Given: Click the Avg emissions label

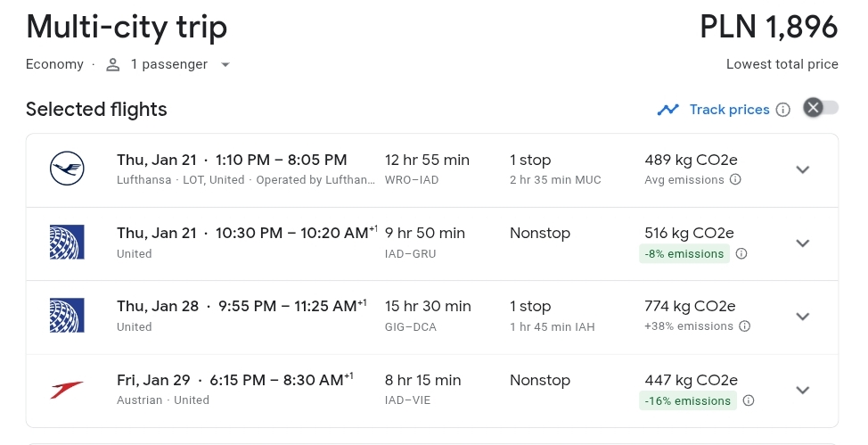Looking at the screenshot, I should (x=684, y=179).
